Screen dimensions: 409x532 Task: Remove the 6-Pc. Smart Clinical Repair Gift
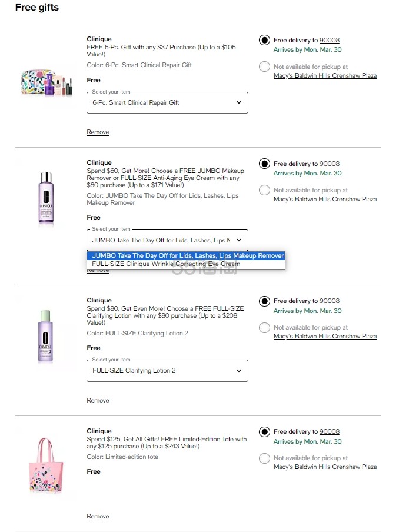pos(98,132)
